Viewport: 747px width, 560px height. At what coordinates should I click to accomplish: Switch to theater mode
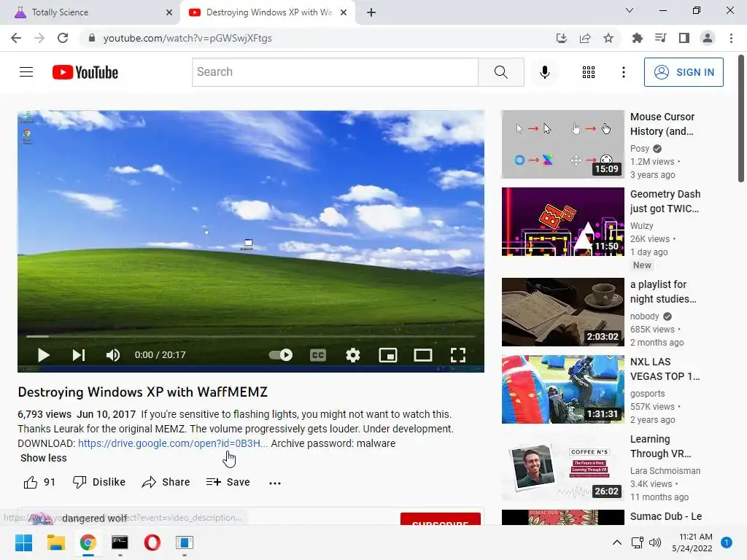(422, 355)
